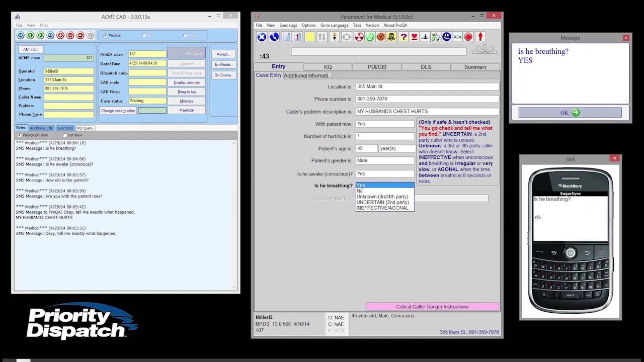Viewport: 644px width, 362px height.
Task: Click the document with red exclamation icon
Action: [x=298, y=37]
